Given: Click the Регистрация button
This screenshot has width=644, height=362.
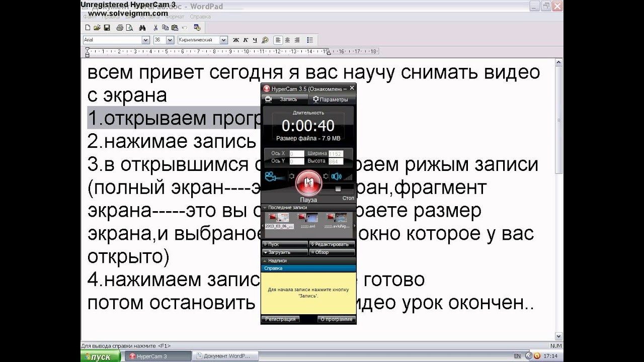Looking at the screenshot, I should click(x=280, y=319).
